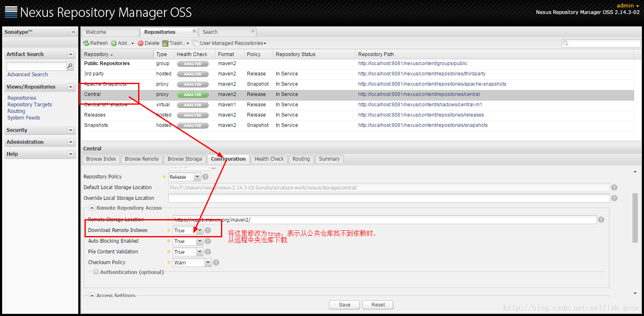This screenshot has width=644, height=316.
Task: Select the Releases repository row
Action: tap(357, 115)
